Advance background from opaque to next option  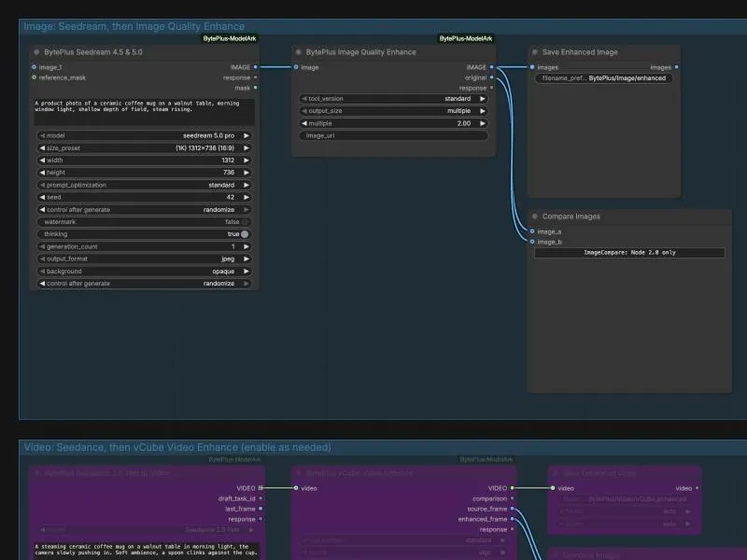pyautogui.click(x=247, y=272)
